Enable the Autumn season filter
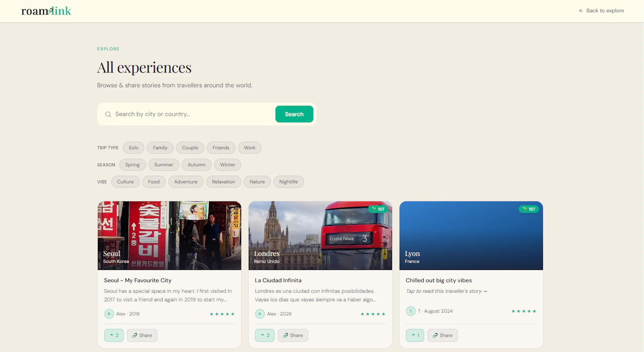Viewport: 644px width, 352px height. tap(197, 165)
